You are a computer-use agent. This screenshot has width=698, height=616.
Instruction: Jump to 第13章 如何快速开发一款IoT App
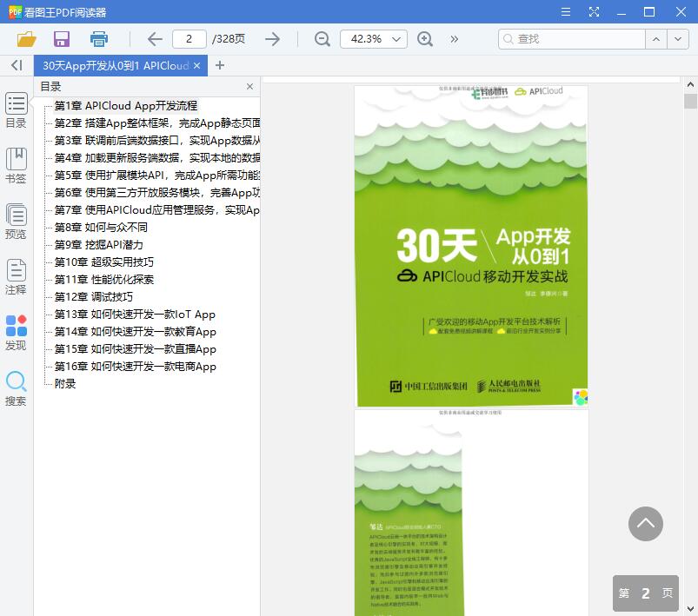[x=135, y=314]
